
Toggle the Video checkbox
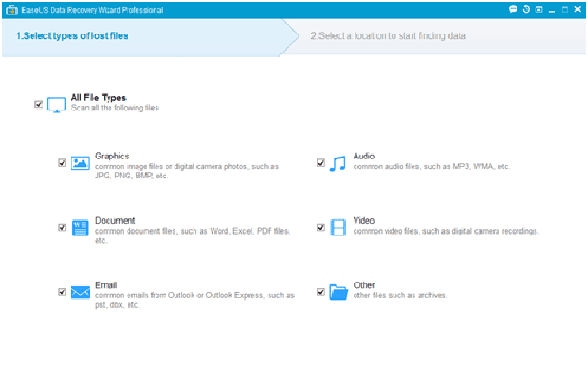pyautogui.click(x=320, y=227)
